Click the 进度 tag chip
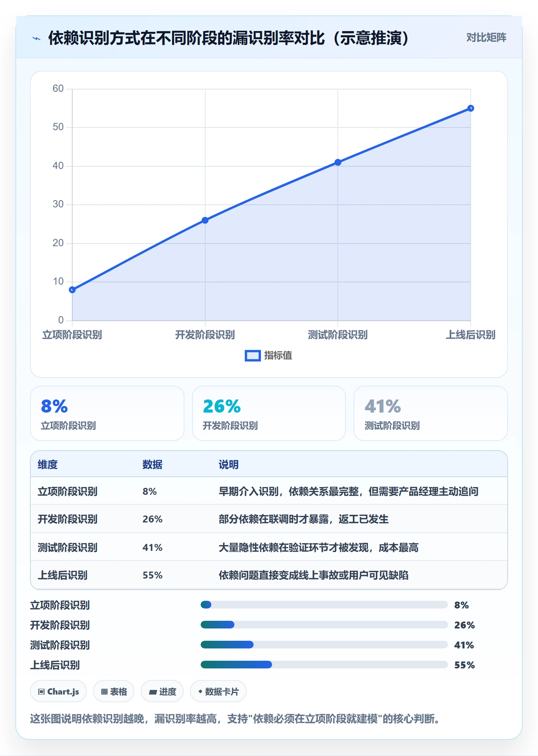 point(162,691)
